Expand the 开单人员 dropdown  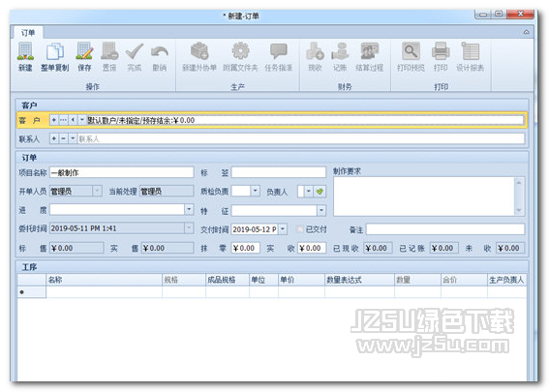coord(97,191)
